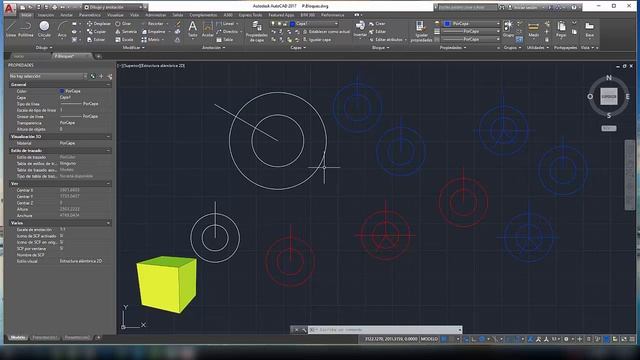This screenshot has height=360, width=640.
Task: Click Igualar capa button
Action: [317, 40]
